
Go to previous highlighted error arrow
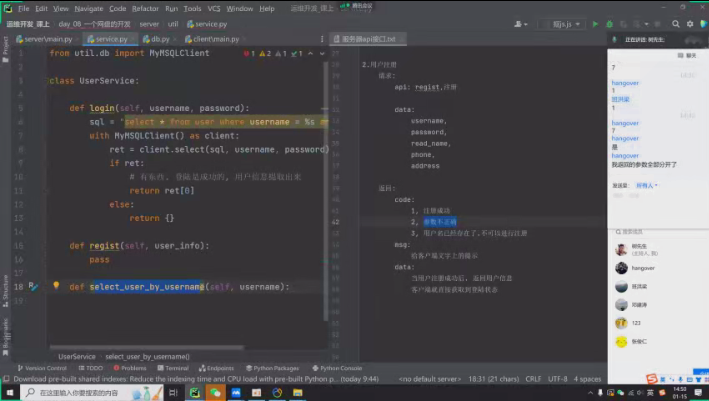(x=311, y=53)
